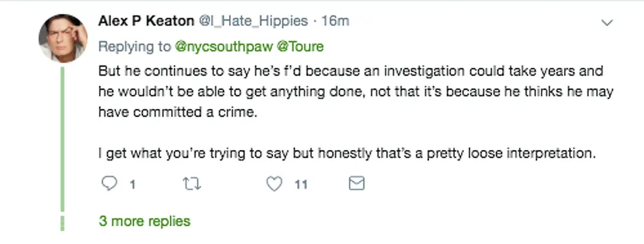This screenshot has width=644, height=244.
Task: Click the tweet's first line about an investigation
Action: [351, 71]
